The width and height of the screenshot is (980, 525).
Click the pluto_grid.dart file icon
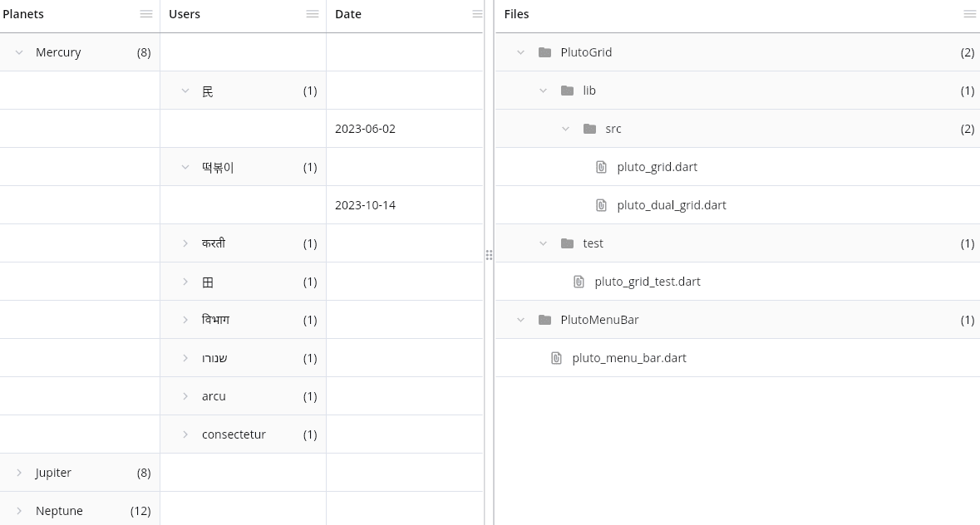[602, 167]
